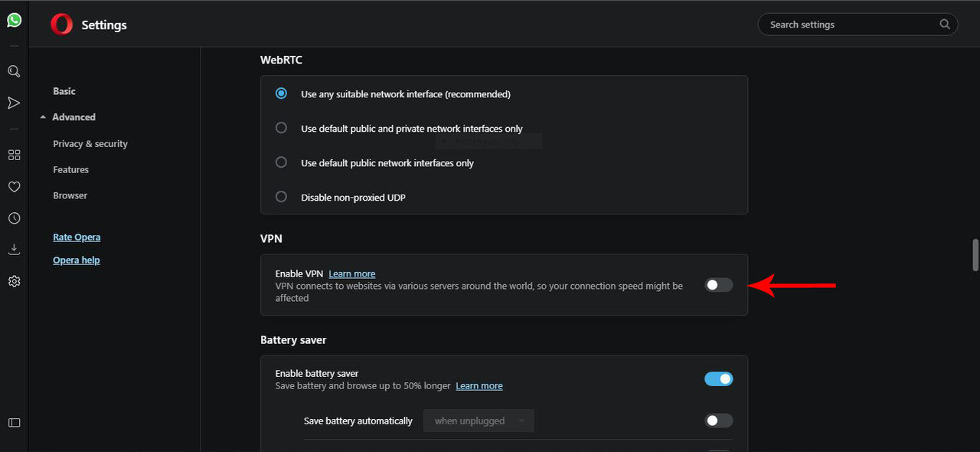Open bookmarks heart icon in sidebar
This screenshot has height=452, width=980.
coord(14,186)
